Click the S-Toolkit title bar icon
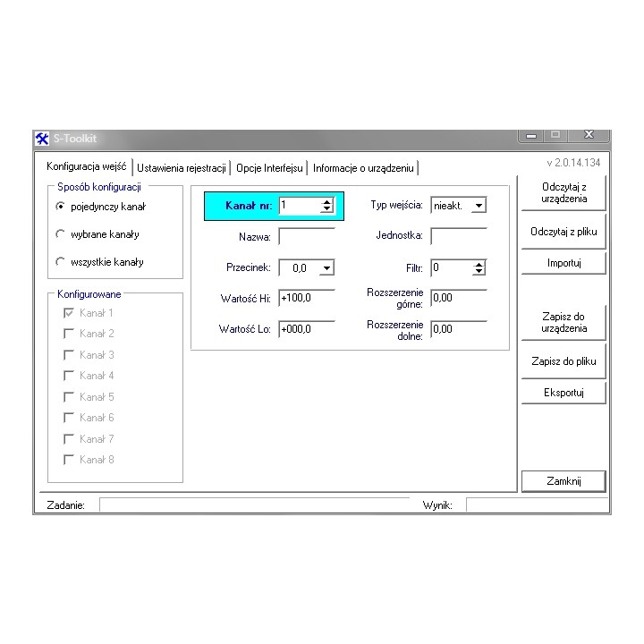 click(41, 139)
